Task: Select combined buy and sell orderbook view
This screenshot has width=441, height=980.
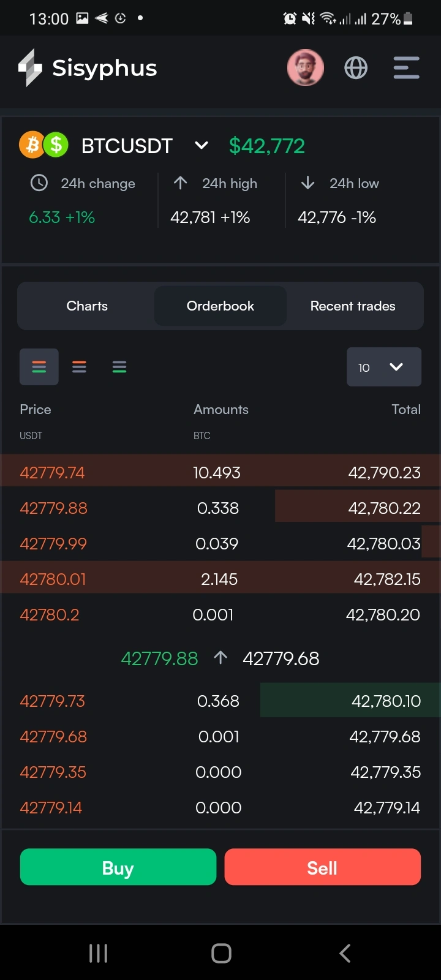Action: [x=39, y=367]
